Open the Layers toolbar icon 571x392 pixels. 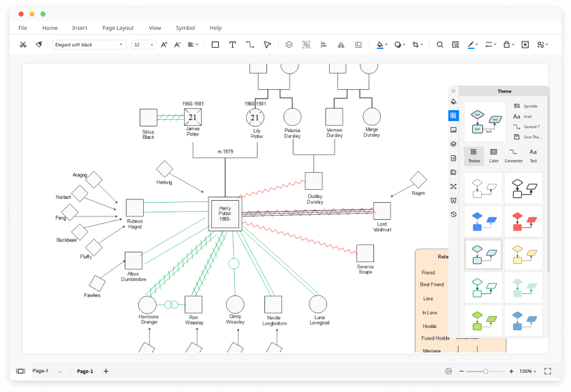289,45
